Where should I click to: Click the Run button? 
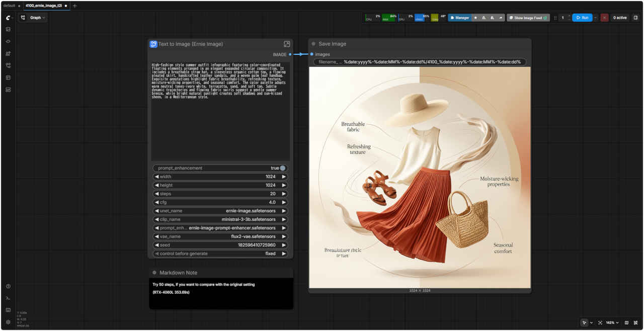click(x=582, y=18)
